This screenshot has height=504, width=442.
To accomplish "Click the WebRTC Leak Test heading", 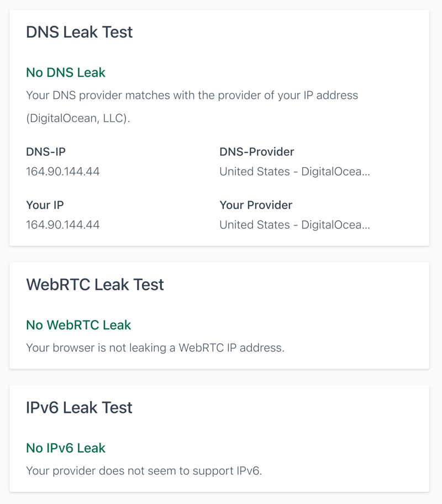I will pos(95,285).
